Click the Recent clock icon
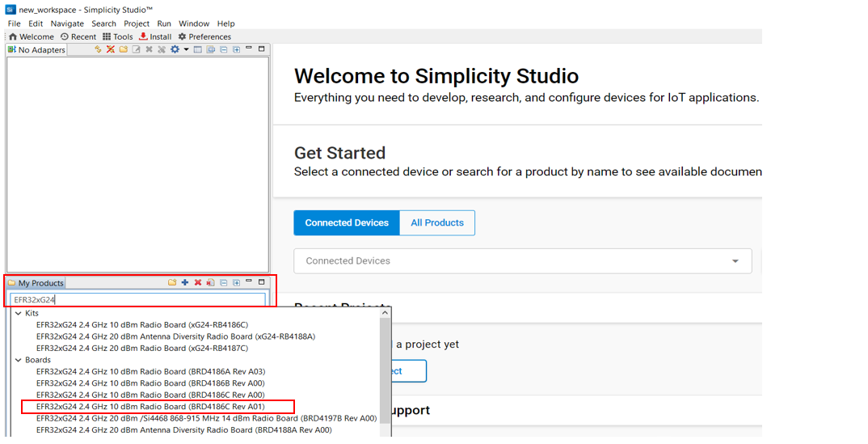 [x=65, y=36]
